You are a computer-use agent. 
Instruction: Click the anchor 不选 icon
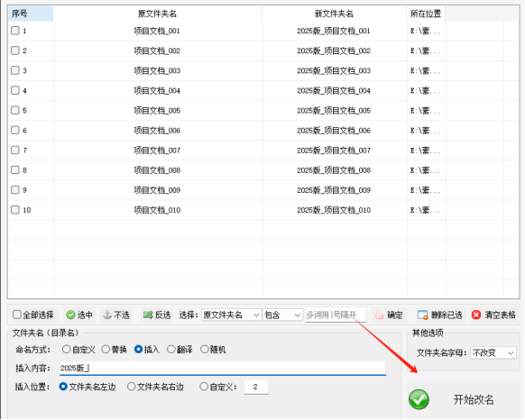(107, 315)
